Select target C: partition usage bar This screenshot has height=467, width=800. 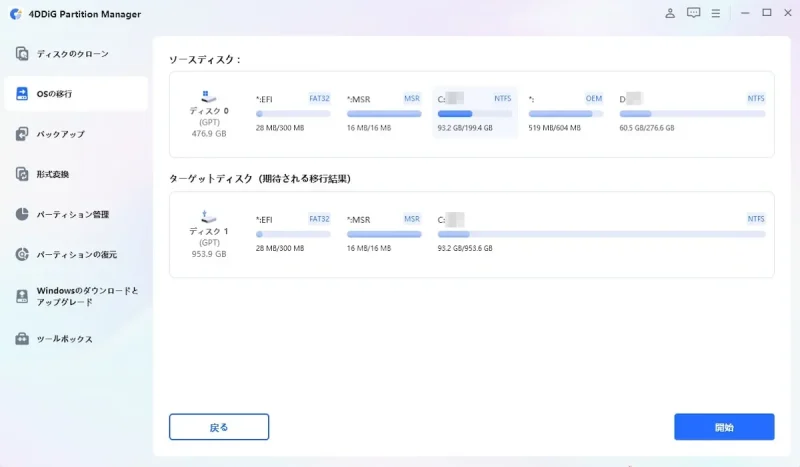coord(602,234)
